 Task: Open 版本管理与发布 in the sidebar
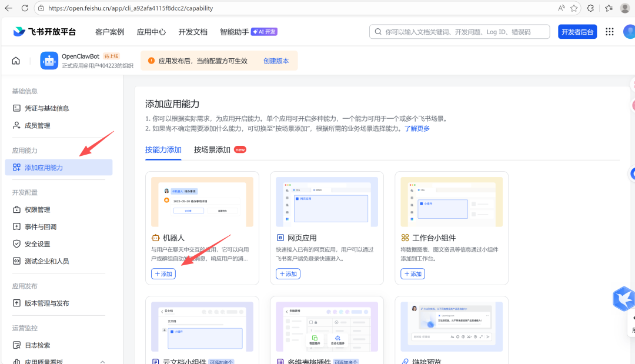(x=46, y=303)
